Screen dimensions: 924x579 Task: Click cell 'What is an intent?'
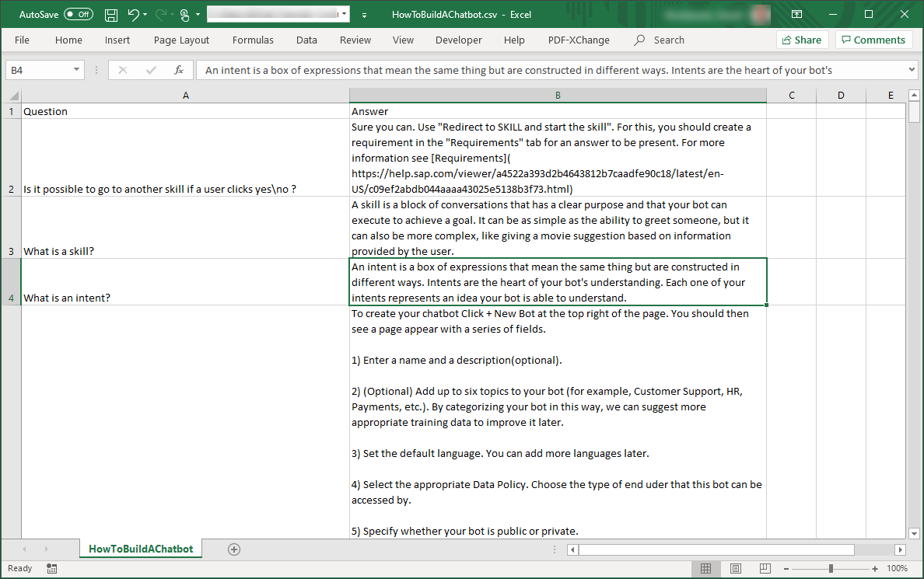(x=185, y=282)
